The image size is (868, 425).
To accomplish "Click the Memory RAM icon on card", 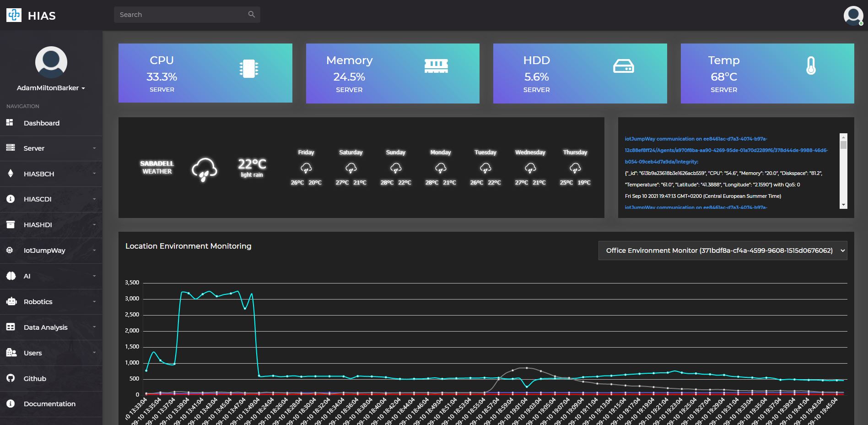I will [436, 66].
